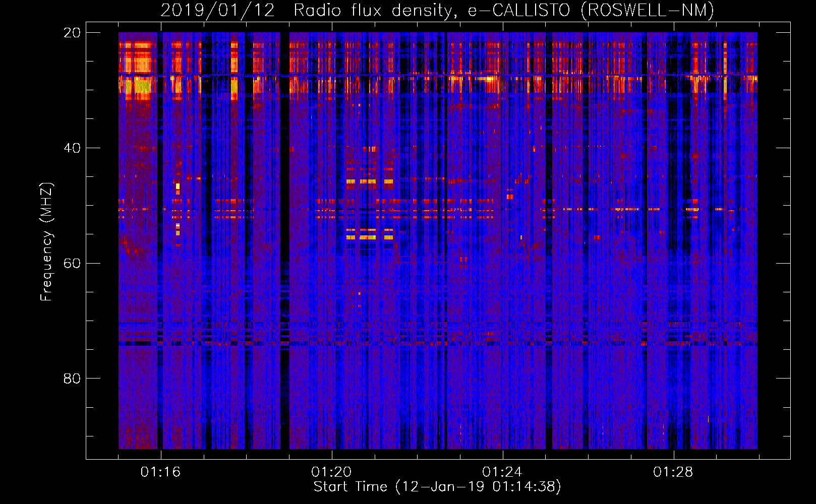Click the 40 frequency tick label
The height and width of the screenshot is (504, 816).
click(72, 148)
